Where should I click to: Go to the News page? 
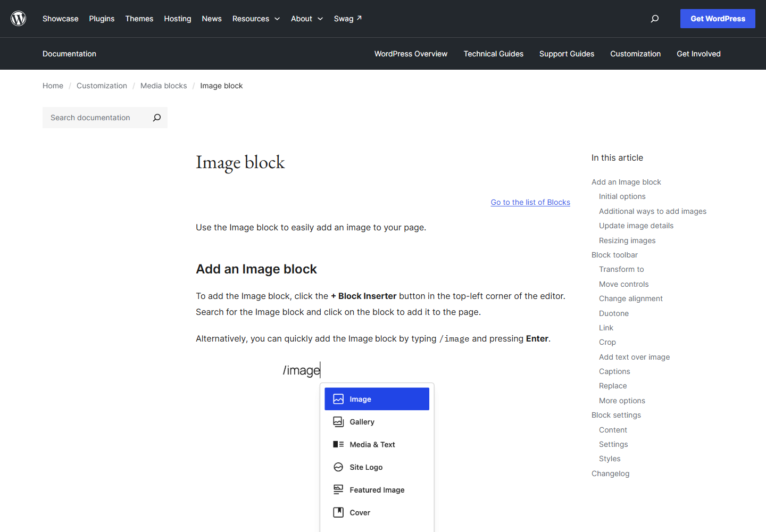pyautogui.click(x=212, y=19)
